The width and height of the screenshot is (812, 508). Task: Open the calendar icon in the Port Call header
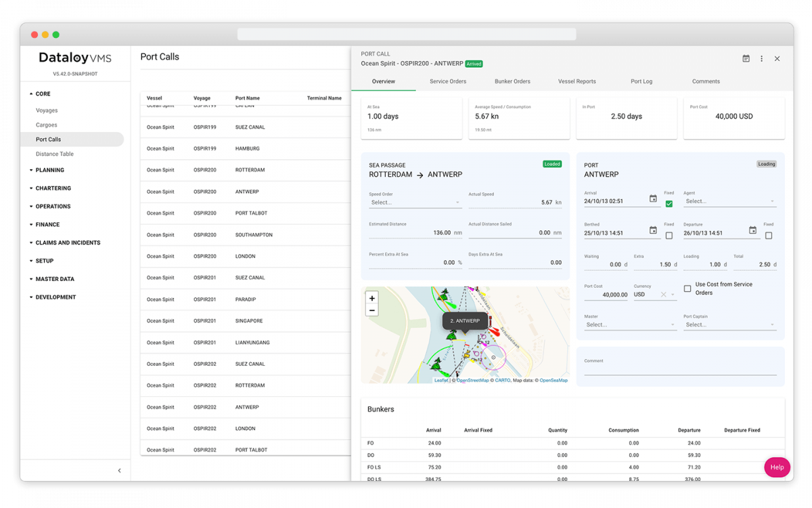746,58
